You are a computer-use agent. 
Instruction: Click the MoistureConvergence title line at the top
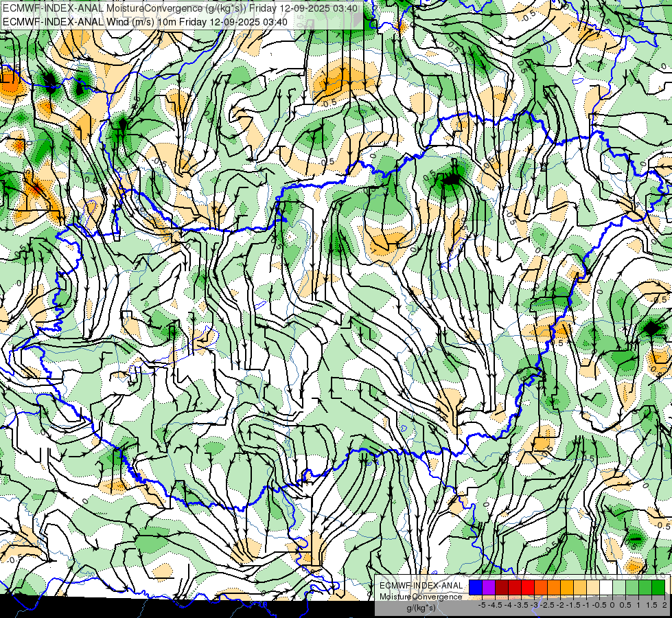click(x=181, y=8)
